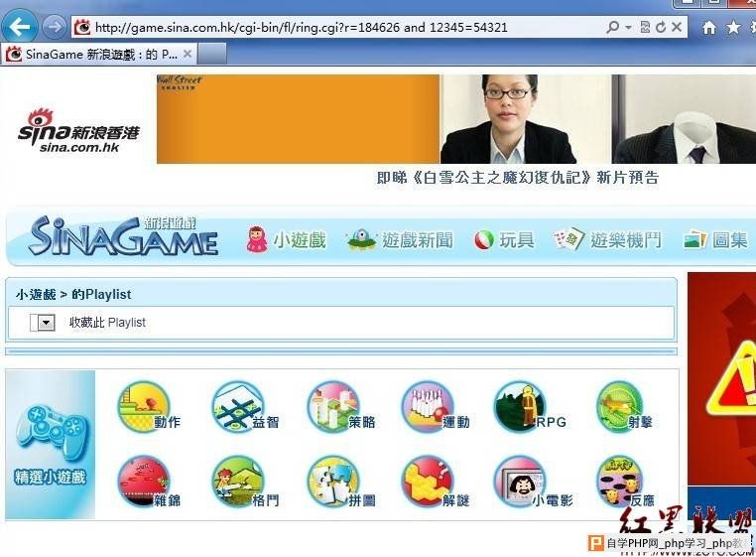Select the 動作 game category icon
This screenshot has width=756, height=557.
pyautogui.click(x=149, y=407)
